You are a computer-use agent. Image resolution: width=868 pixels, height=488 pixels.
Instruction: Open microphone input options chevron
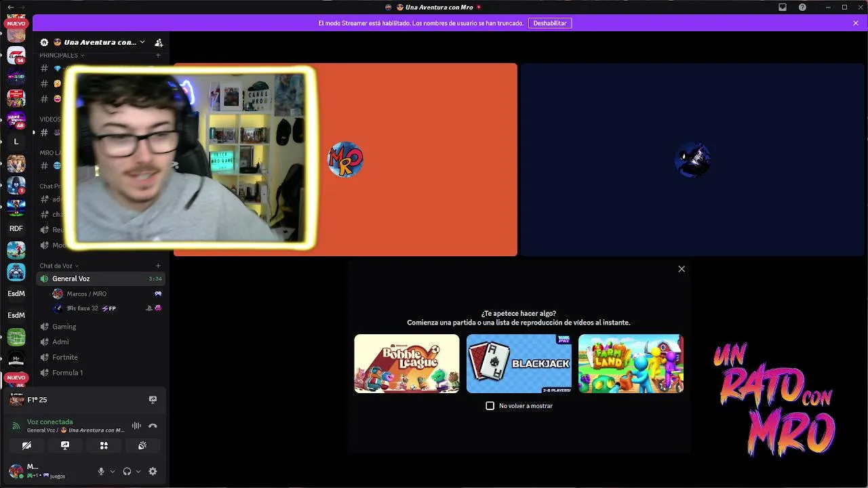click(x=113, y=471)
